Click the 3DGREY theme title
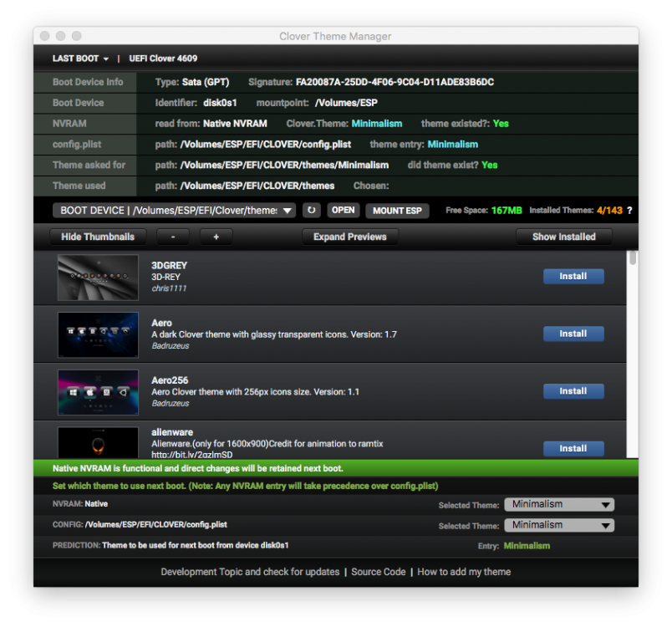672x627 pixels. point(170,265)
